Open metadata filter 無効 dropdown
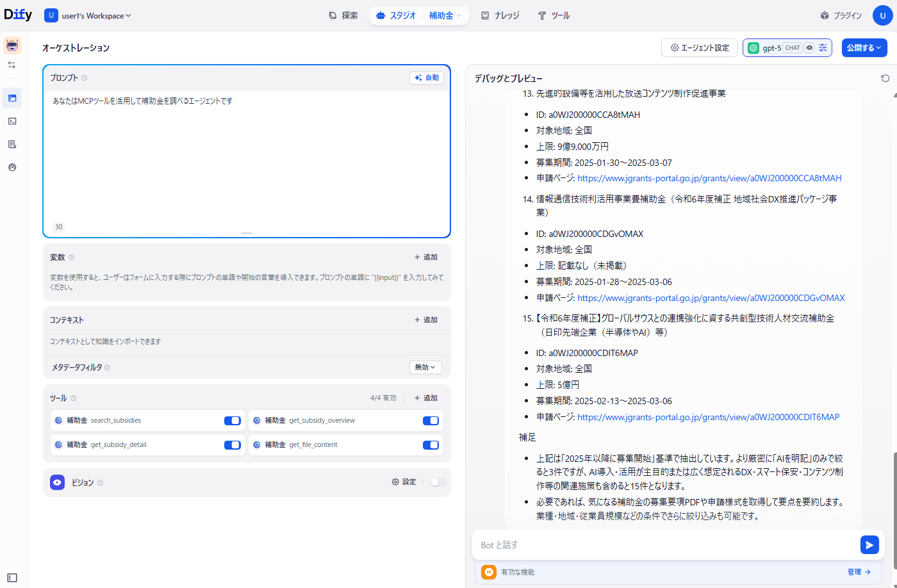897x588 pixels. tap(425, 368)
